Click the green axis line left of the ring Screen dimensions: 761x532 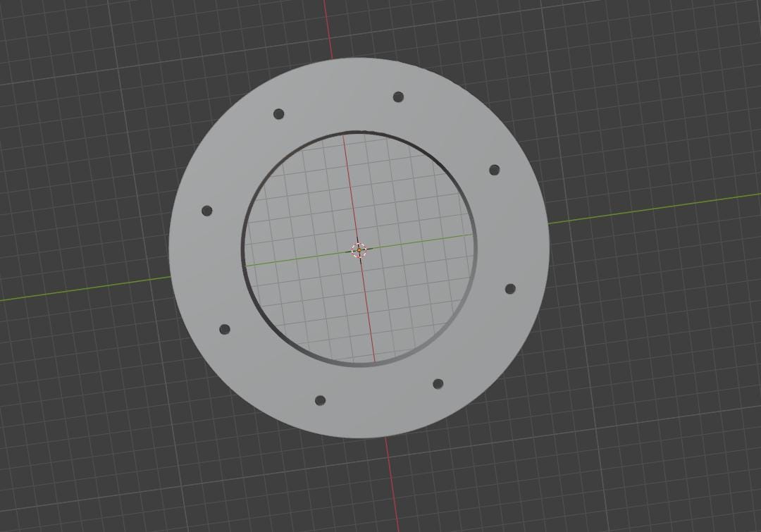[x=85, y=289]
